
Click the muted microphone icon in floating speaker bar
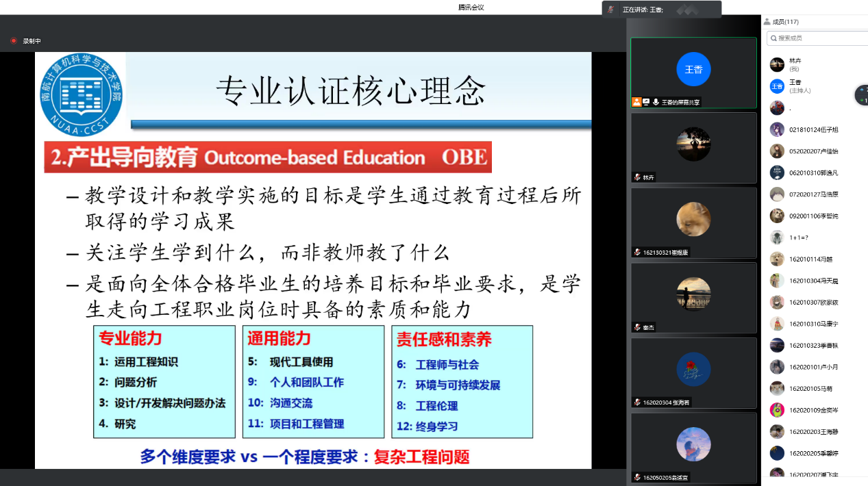pos(610,10)
